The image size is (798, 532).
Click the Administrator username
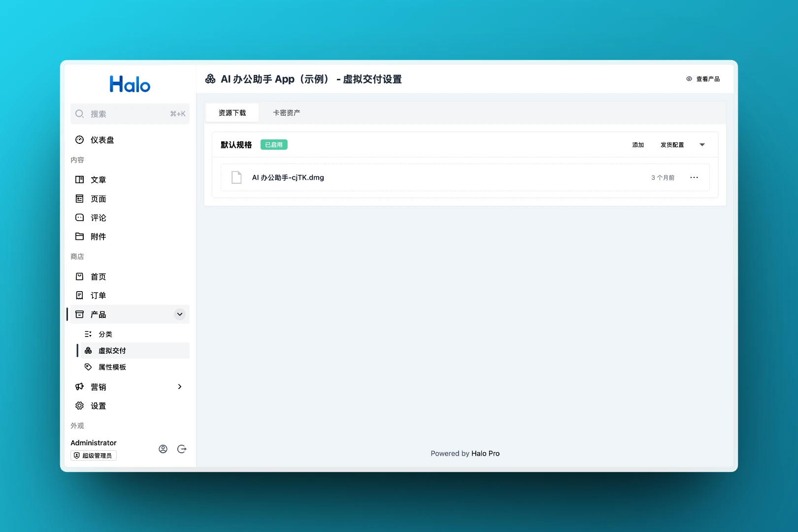(94, 443)
